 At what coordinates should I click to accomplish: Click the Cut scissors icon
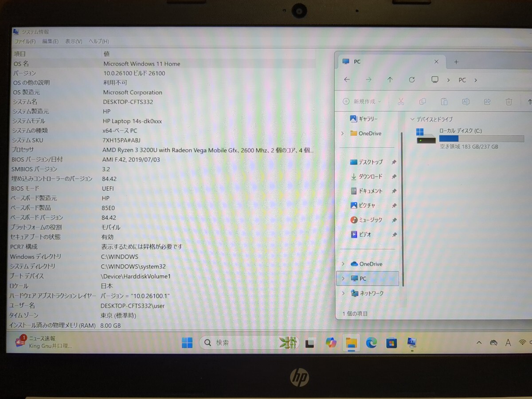[x=401, y=102]
